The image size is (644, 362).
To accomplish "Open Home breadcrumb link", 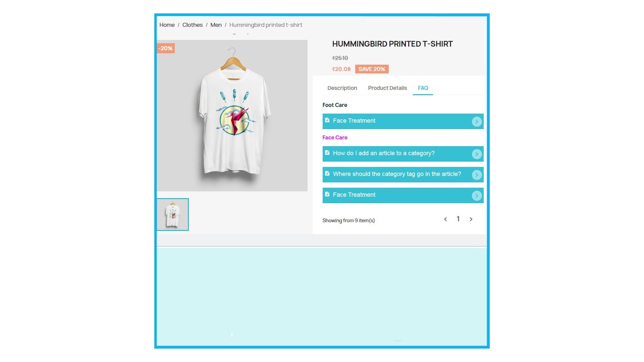I will pos(167,25).
